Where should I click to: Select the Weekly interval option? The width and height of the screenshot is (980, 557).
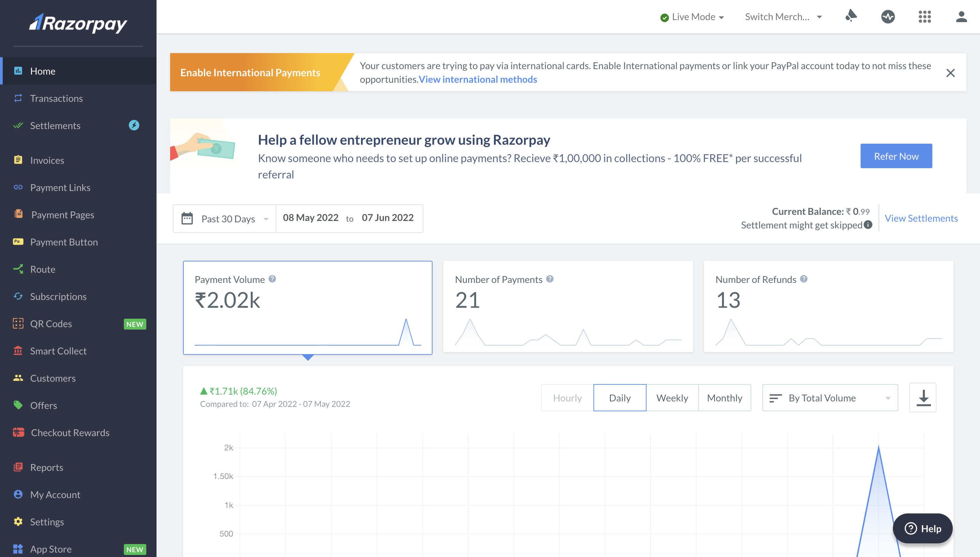pyautogui.click(x=672, y=398)
